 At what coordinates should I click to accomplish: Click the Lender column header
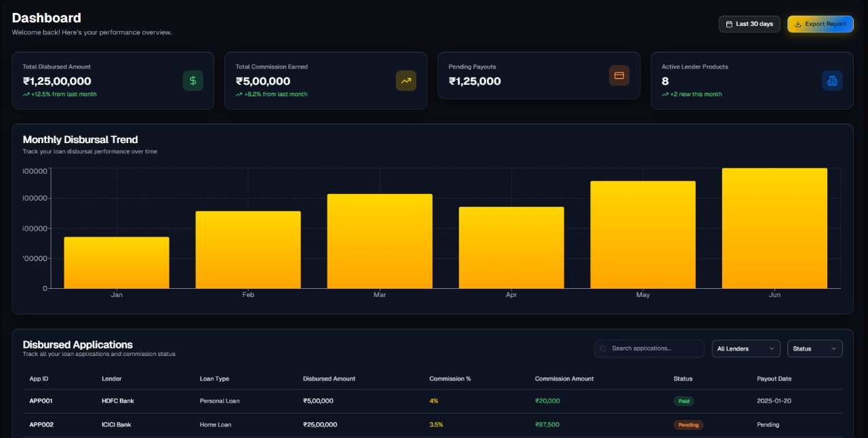112,379
